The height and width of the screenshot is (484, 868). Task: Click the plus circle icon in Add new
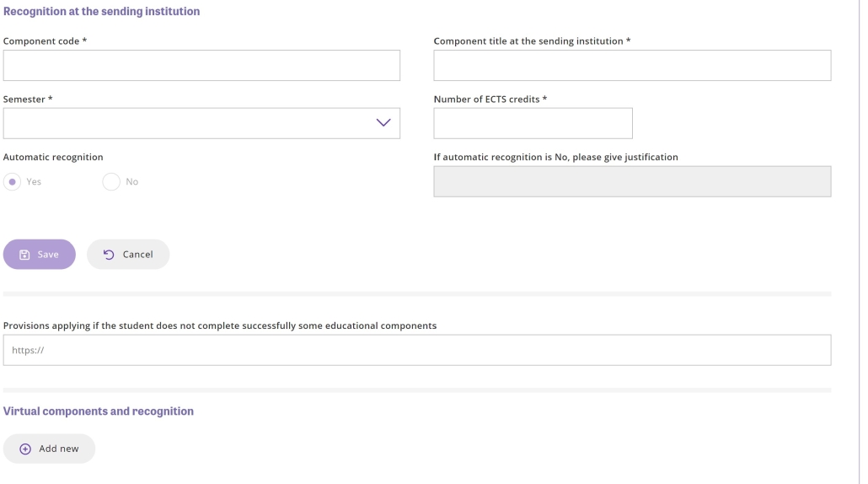pos(25,449)
